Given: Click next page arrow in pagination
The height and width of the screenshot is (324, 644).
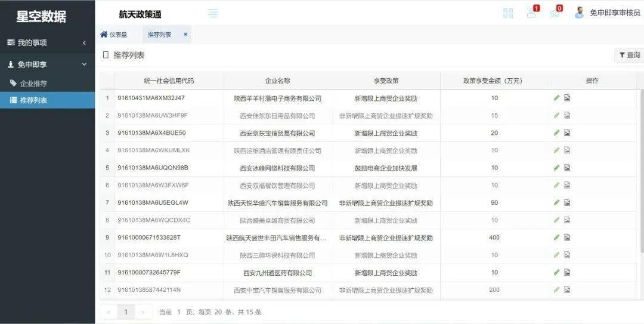Looking at the screenshot, I should (x=143, y=312).
